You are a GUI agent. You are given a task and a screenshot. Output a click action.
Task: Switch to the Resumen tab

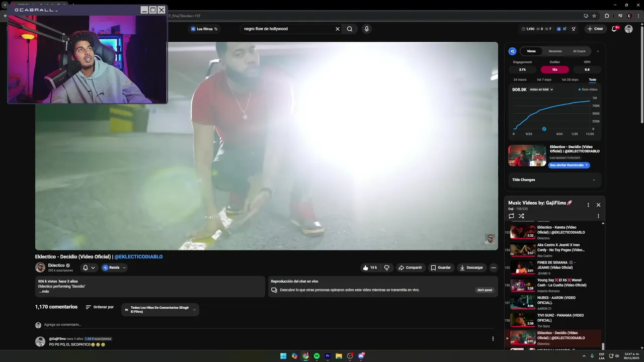[555, 51]
